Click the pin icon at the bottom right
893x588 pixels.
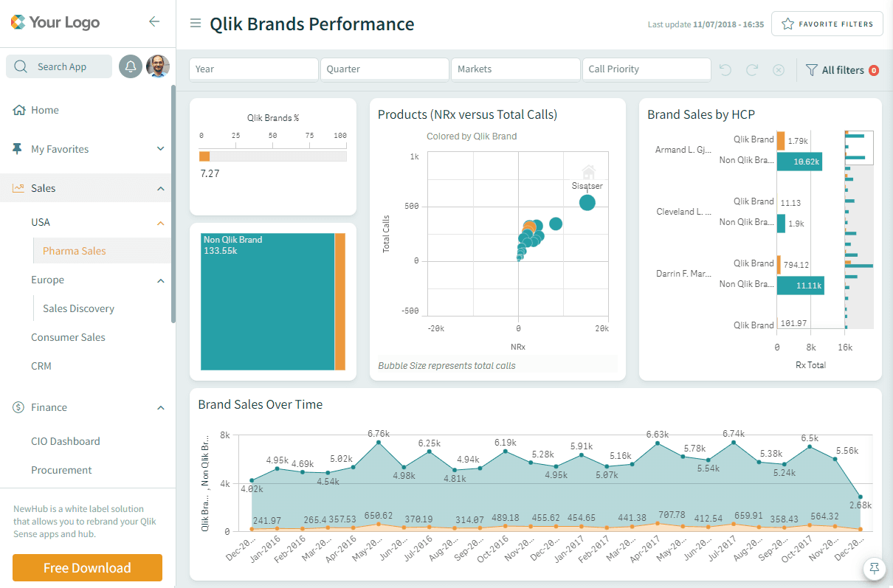click(x=875, y=569)
